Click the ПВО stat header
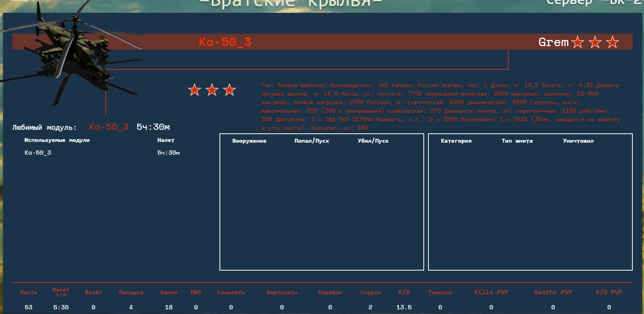Image resolution: width=644 pixels, height=314 pixels. point(196,293)
